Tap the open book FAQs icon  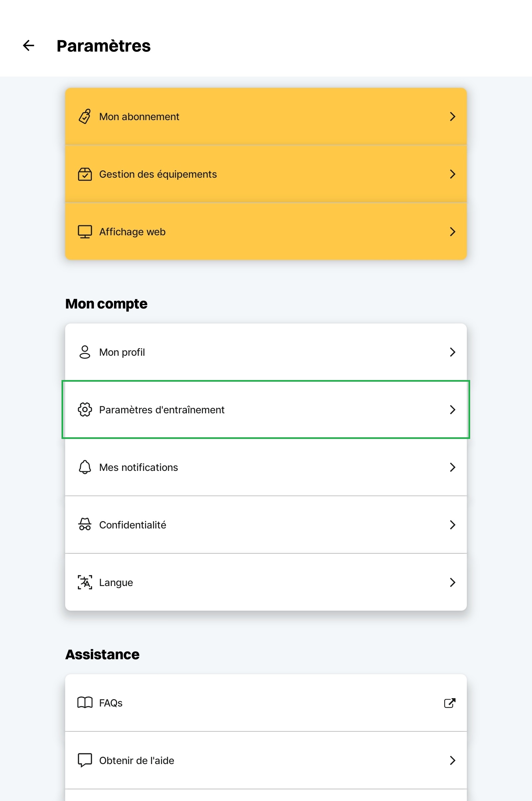pyautogui.click(x=85, y=702)
